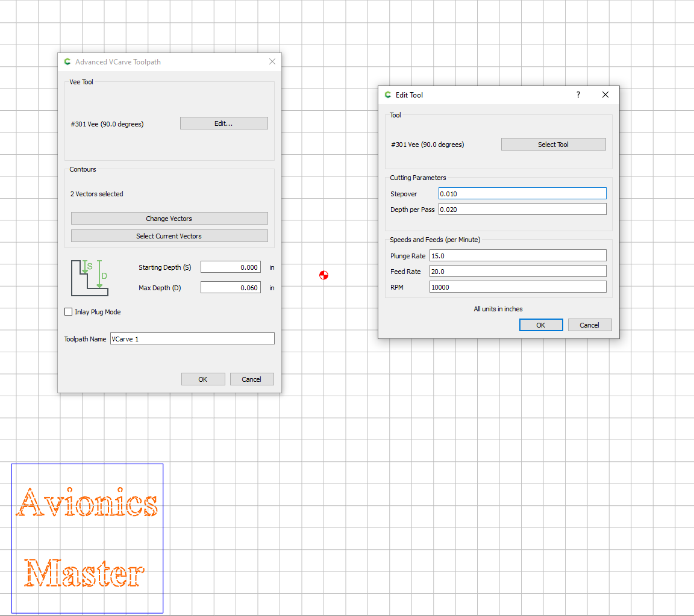Click the Feed Rate field
Image resolution: width=694 pixels, height=616 pixels.
tap(518, 272)
